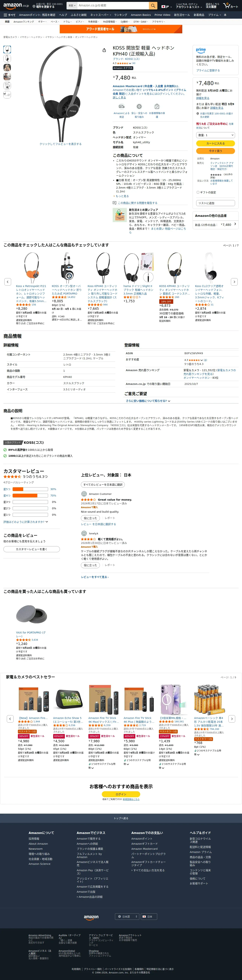Focus the Amazon.co.jpを検索 search field
This screenshot has height=980, width=242.
point(113,5)
